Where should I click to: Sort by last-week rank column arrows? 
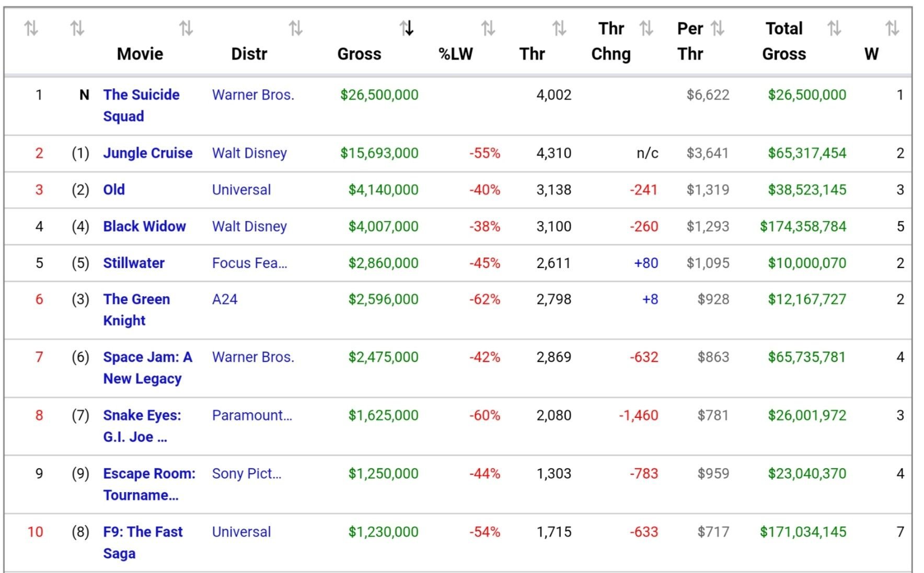pos(77,28)
